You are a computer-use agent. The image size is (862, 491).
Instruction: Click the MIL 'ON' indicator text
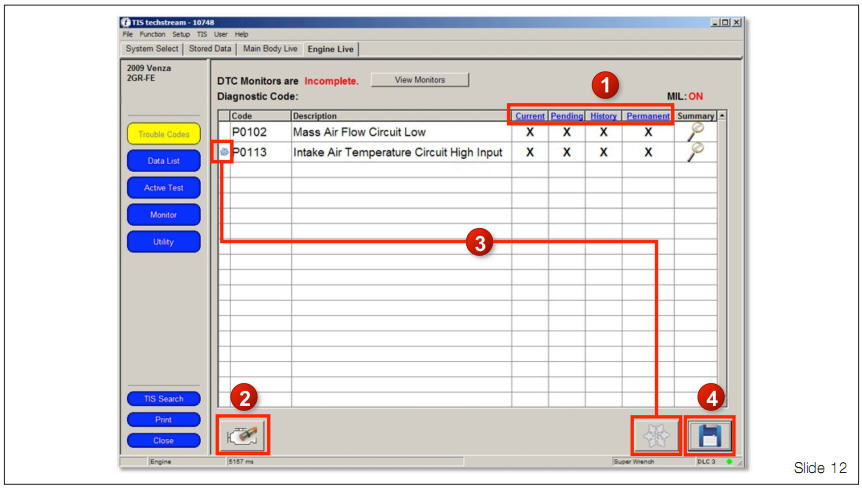(x=695, y=96)
